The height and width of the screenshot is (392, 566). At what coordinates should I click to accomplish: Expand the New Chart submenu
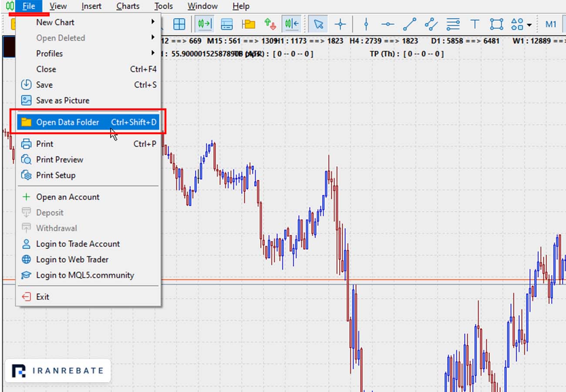click(88, 22)
